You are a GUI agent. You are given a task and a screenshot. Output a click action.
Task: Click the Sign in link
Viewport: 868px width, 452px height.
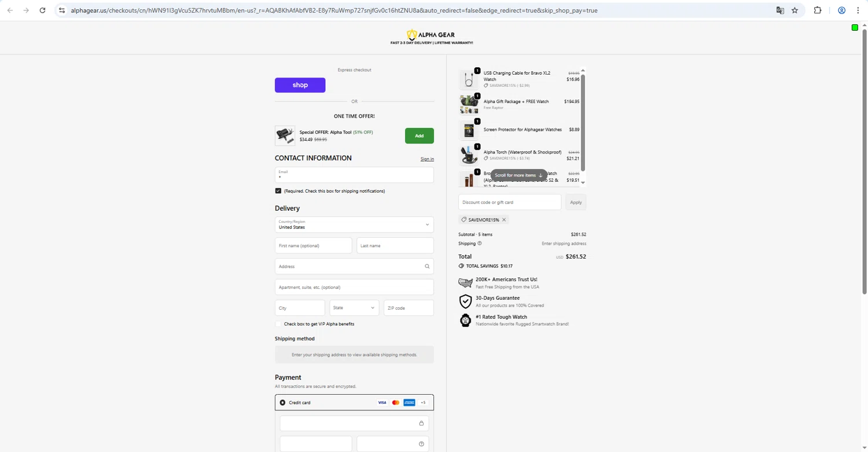(427, 159)
